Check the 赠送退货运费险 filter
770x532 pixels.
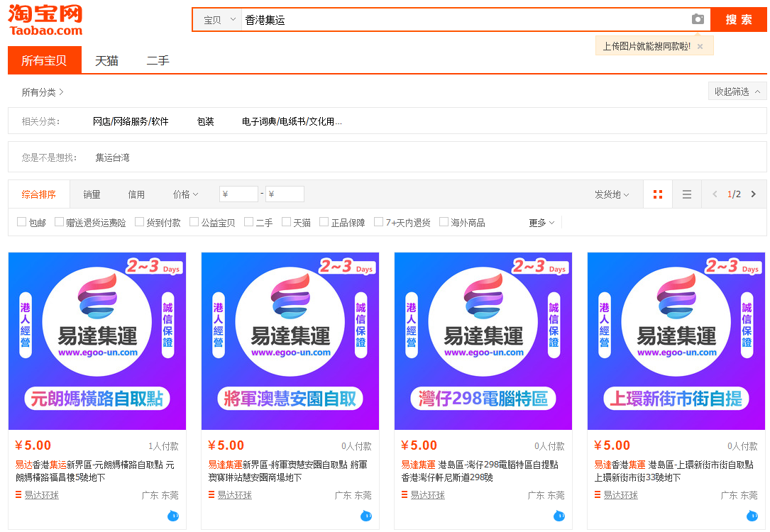click(59, 222)
